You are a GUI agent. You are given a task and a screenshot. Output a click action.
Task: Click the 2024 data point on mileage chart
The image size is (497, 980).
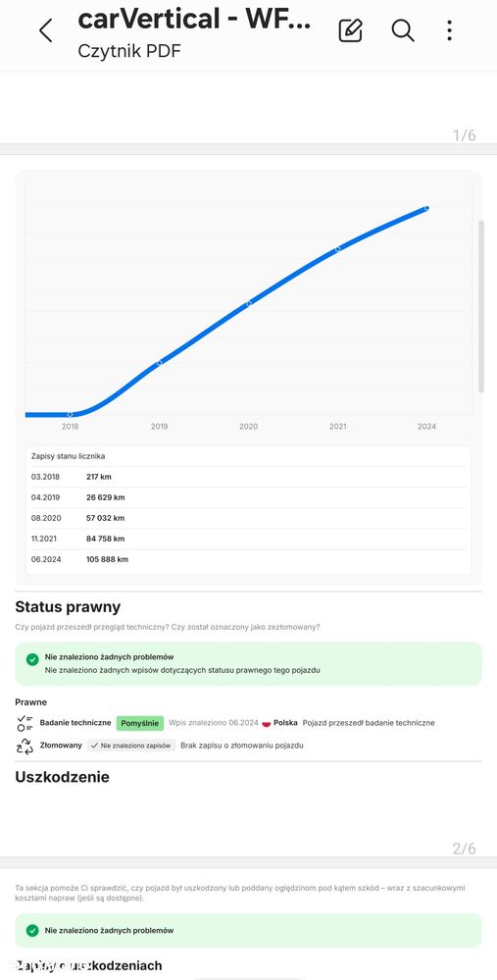pos(427,208)
